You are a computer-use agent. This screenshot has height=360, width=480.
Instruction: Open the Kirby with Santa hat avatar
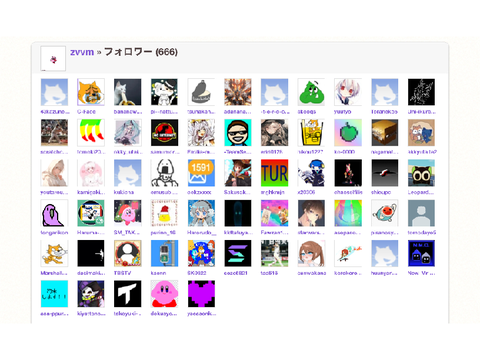tap(128, 213)
